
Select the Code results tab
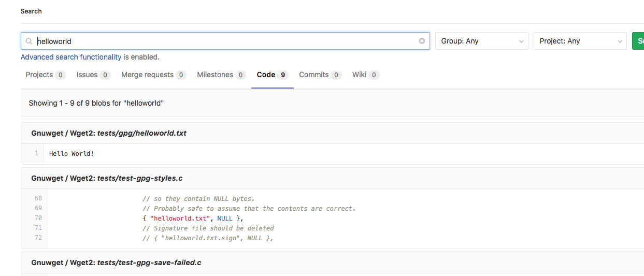tap(273, 75)
